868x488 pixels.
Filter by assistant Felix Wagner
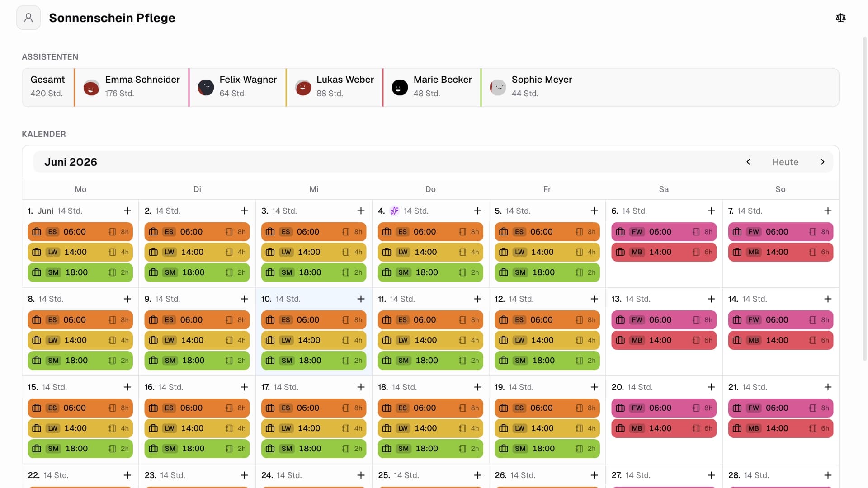tap(237, 87)
